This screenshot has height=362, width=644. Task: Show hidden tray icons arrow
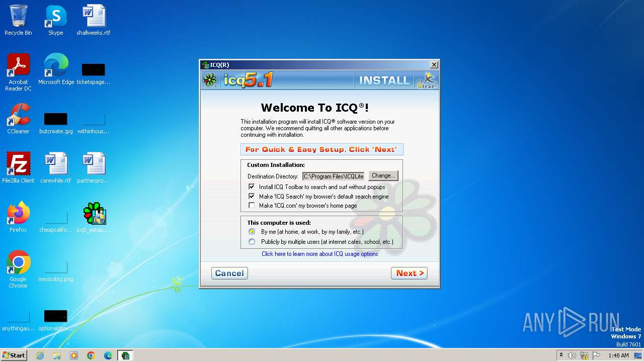pos(561,355)
